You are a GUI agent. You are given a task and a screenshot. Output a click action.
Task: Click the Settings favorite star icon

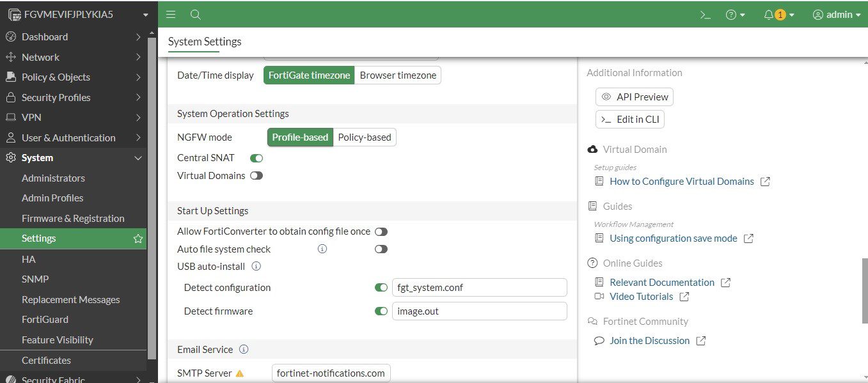click(x=138, y=238)
